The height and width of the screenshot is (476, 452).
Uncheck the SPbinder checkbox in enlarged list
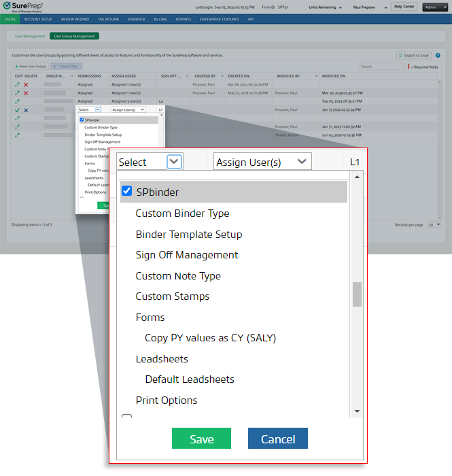coord(126,192)
